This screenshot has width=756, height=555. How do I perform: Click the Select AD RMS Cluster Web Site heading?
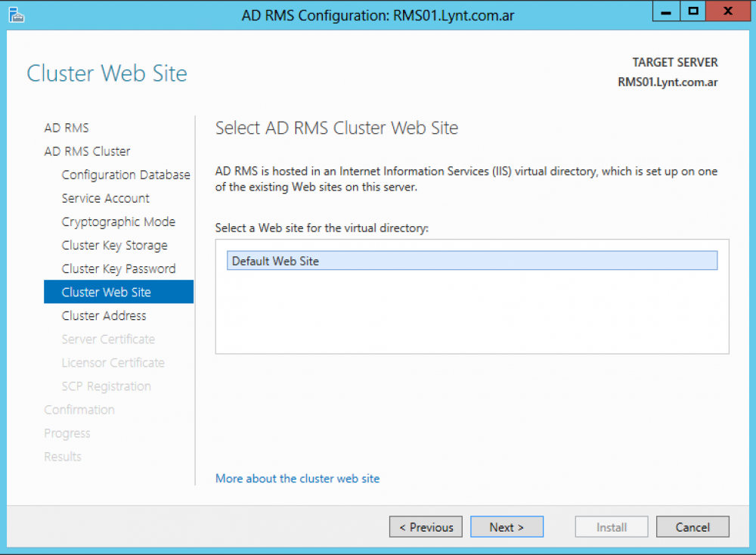click(336, 128)
